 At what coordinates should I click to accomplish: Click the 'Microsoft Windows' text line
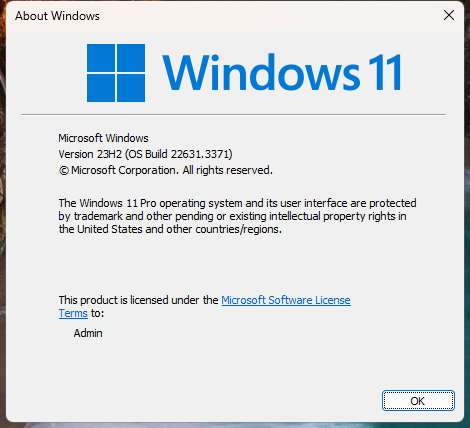pyautogui.click(x=103, y=138)
